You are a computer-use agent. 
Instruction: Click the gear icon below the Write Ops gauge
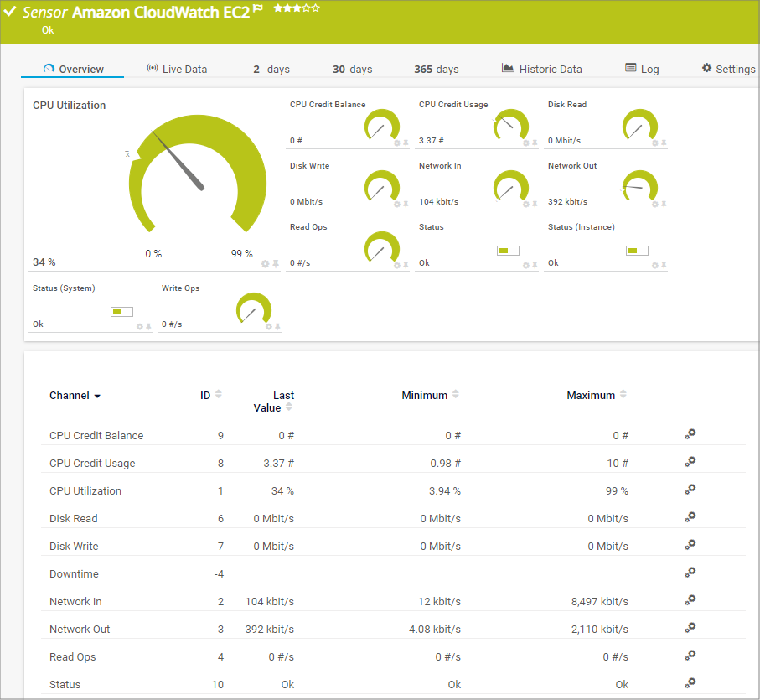(x=267, y=325)
